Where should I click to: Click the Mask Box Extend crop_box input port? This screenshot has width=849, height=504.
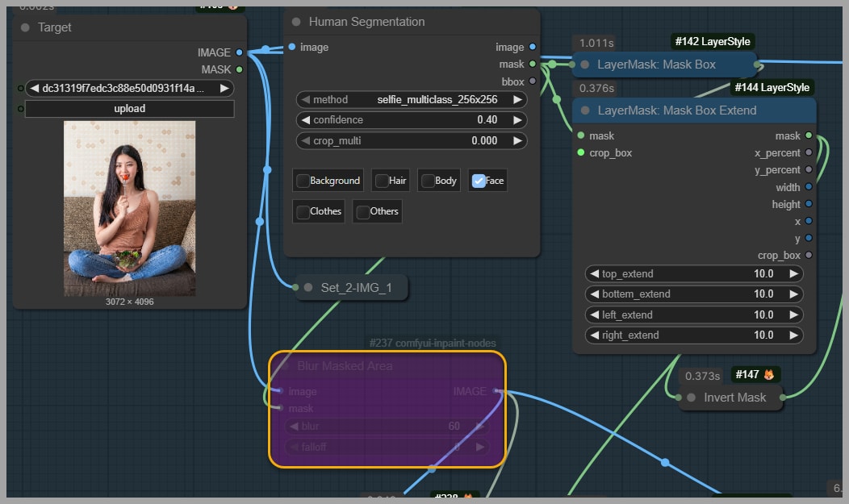[580, 152]
